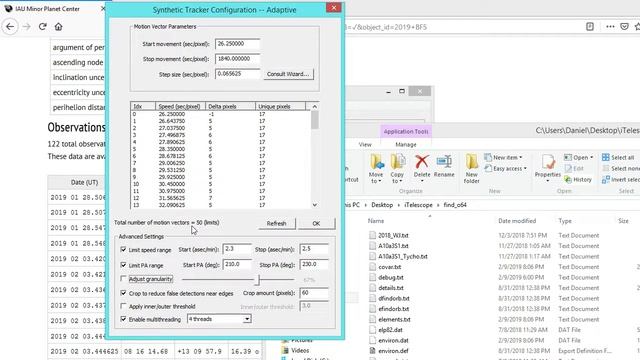Click the Stop movement input field
Screen dimensions: 640x360
(237, 59)
